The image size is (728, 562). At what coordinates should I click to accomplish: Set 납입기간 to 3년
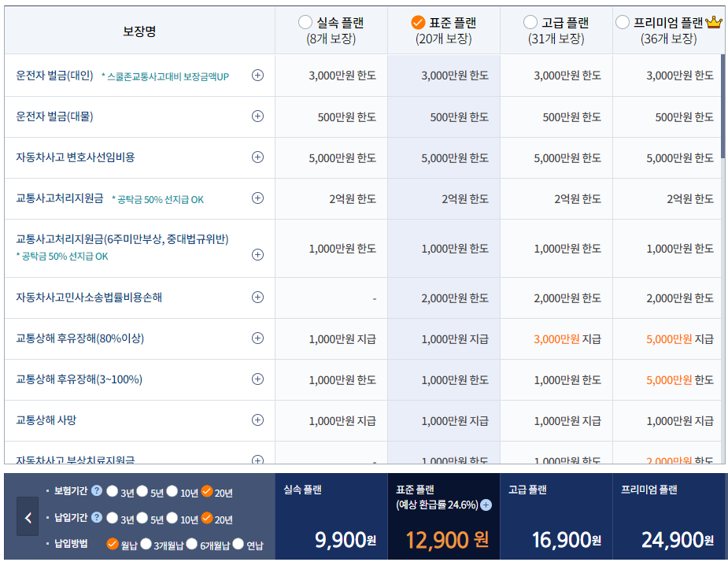point(112,517)
